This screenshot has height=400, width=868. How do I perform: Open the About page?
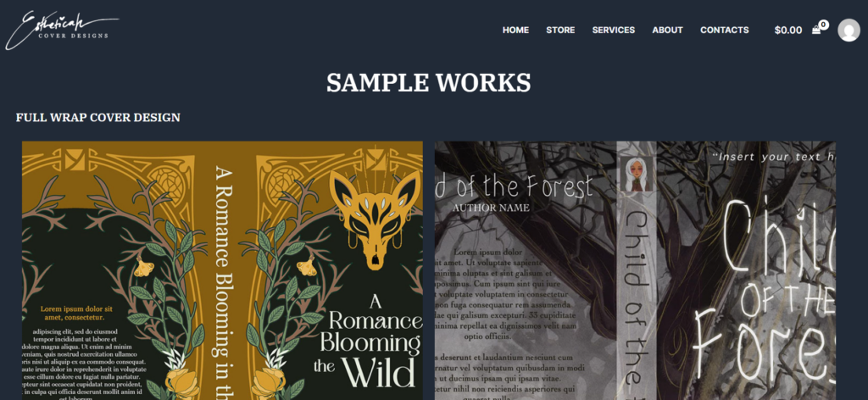(667, 30)
